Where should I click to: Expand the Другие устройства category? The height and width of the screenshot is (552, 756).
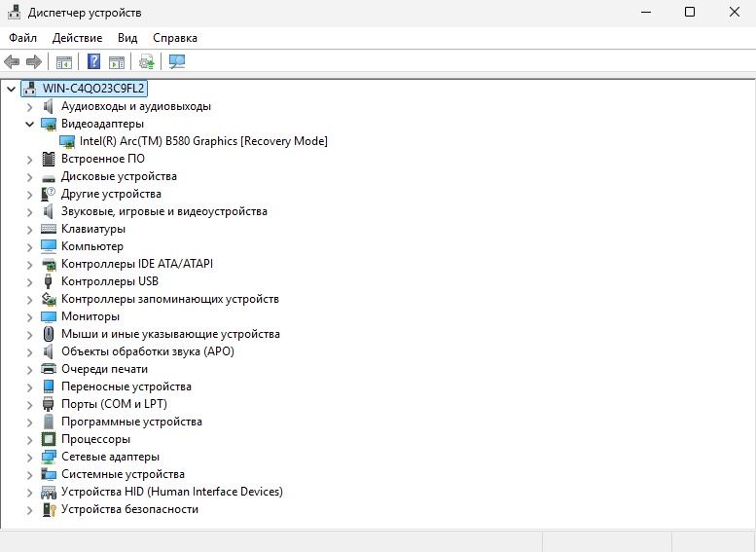(x=30, y=194)
